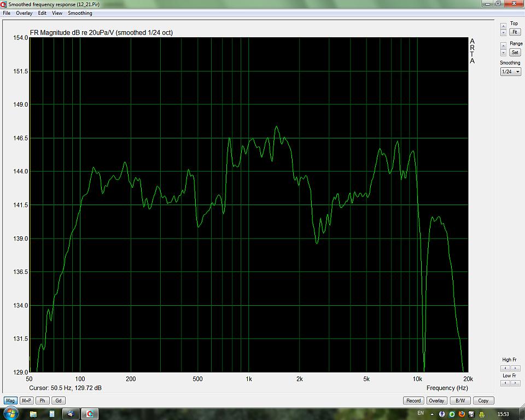Switch to Ph phase view
Image resolution: width=525 pixels, height=420 pixels.
tap(42, 400)
